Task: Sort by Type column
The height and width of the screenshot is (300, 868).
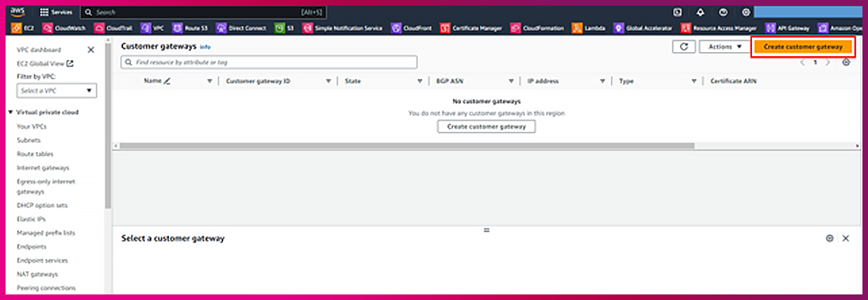Action: click(694, 81)
